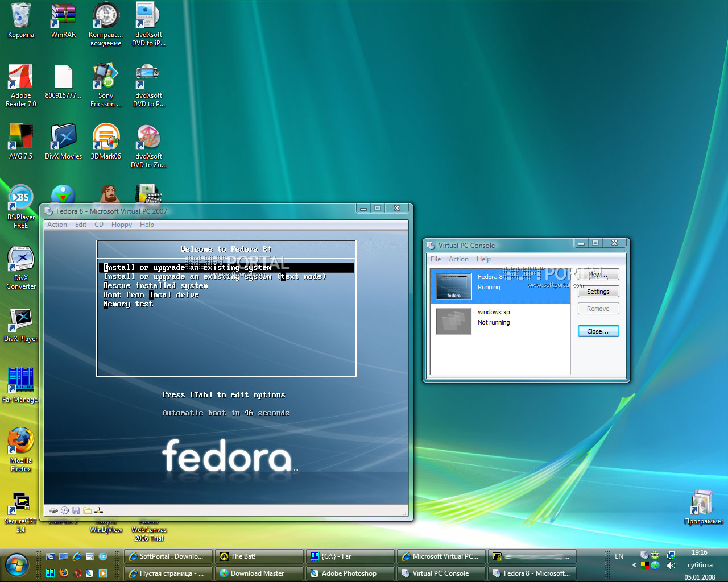Select the WinRAR desktop icon
The width and height of the screenshot is (728, 582).
[x=63, y=20]
